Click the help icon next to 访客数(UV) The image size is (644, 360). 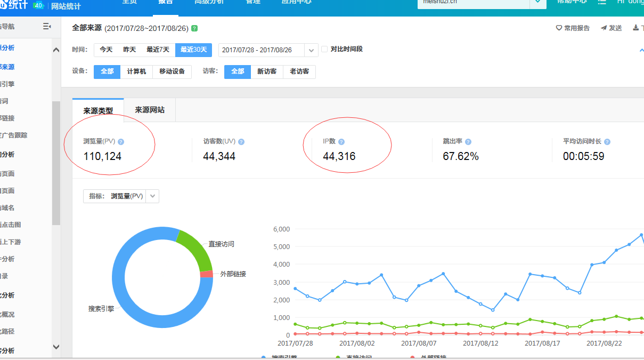click(x=241, y=142)
